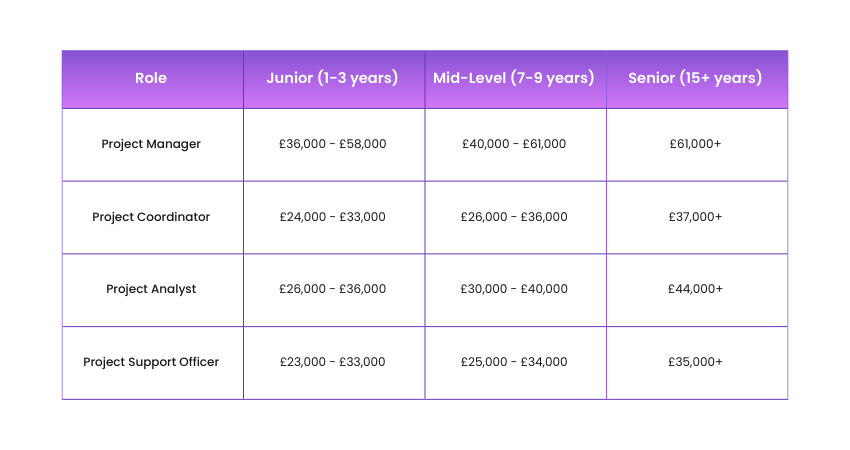Click the Project Manager row label

coord(151,144)
